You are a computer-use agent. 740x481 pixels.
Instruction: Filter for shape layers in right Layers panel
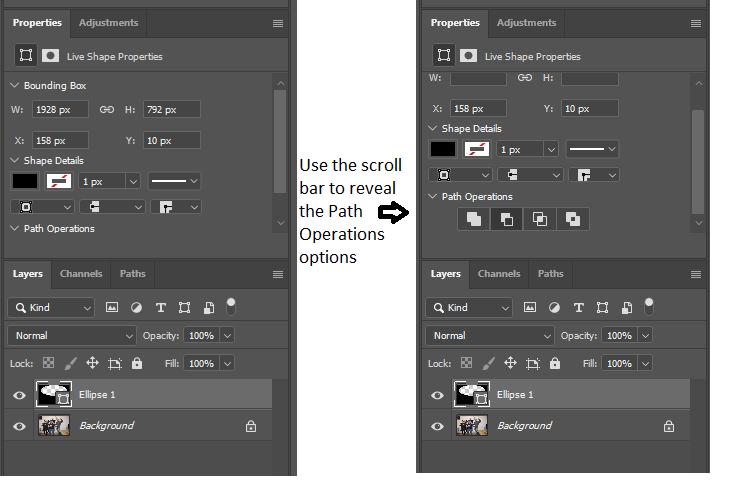pos(603,308)
